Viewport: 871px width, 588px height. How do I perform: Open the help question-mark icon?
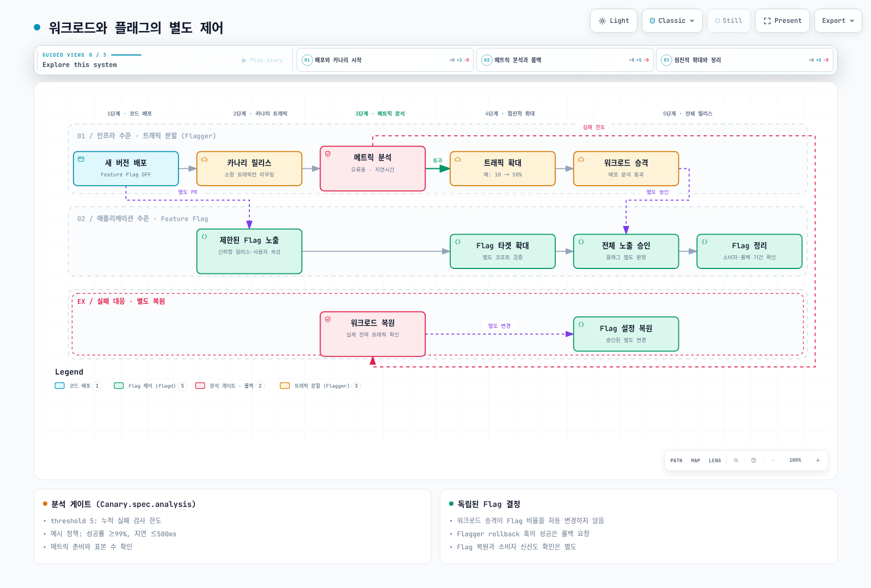[753, 461]
